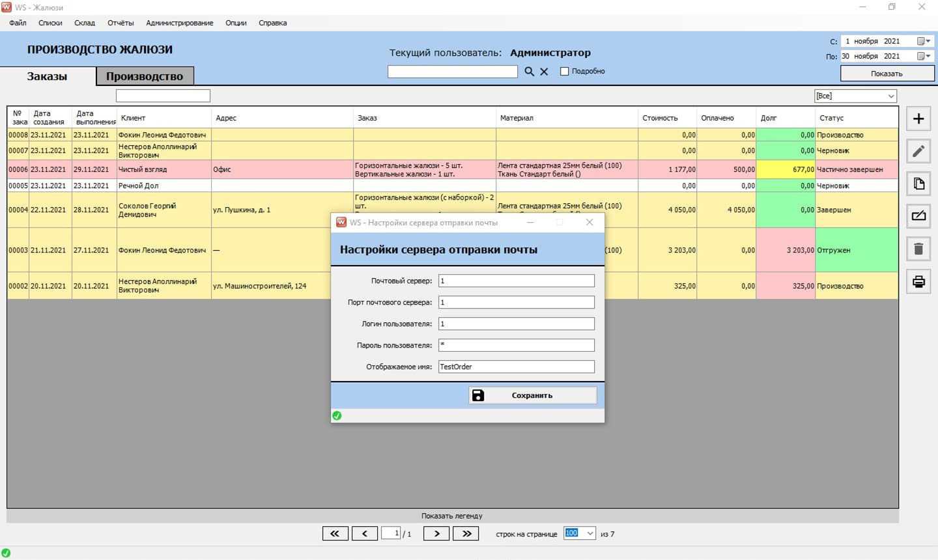Clear search with the X icon
The width and height of the screenshot is (938, 560).
coord(544,72)
